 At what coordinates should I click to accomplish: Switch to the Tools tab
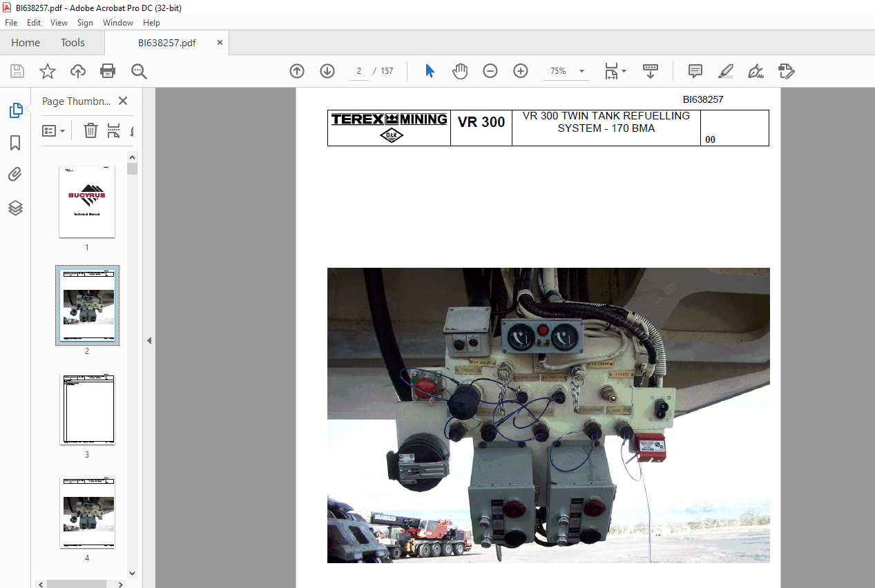[73, 43]
